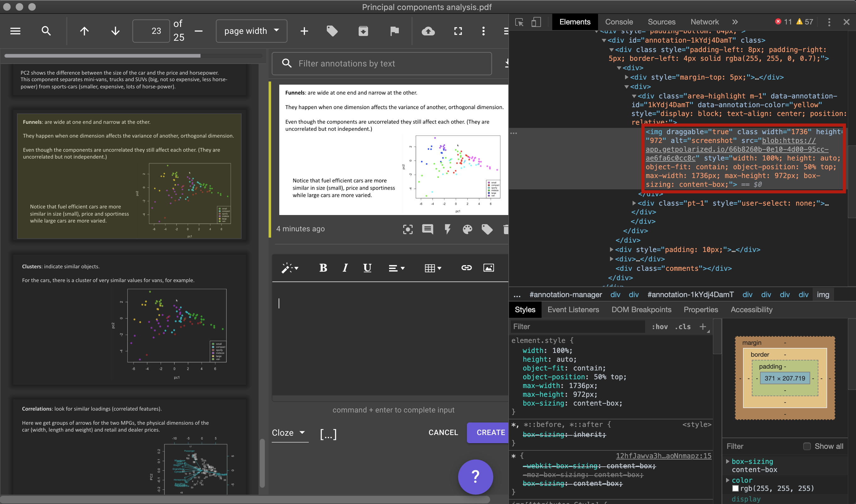The image size is (856, 504).
Task: Open the annotation color palette
Action: click(468, 229)
